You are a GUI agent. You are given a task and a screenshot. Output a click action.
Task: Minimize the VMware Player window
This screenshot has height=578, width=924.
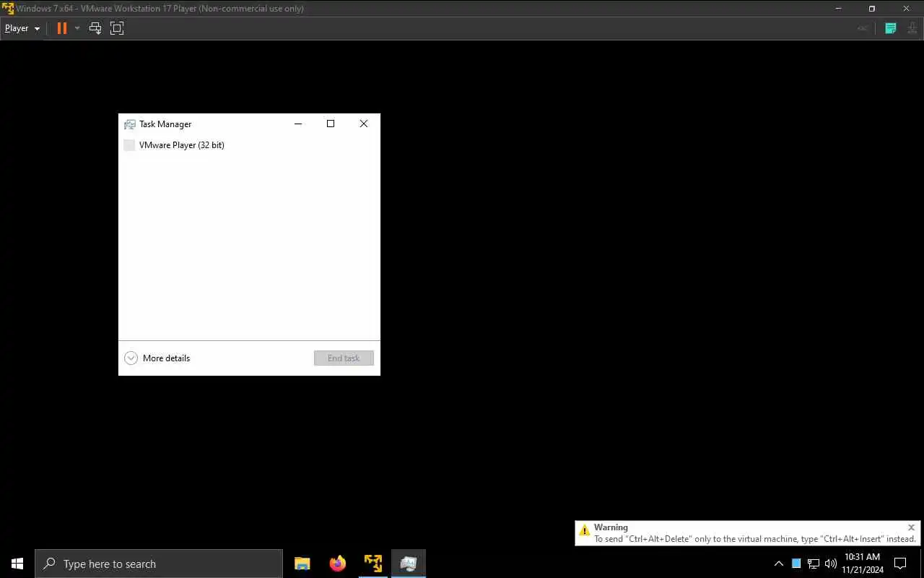839,9
